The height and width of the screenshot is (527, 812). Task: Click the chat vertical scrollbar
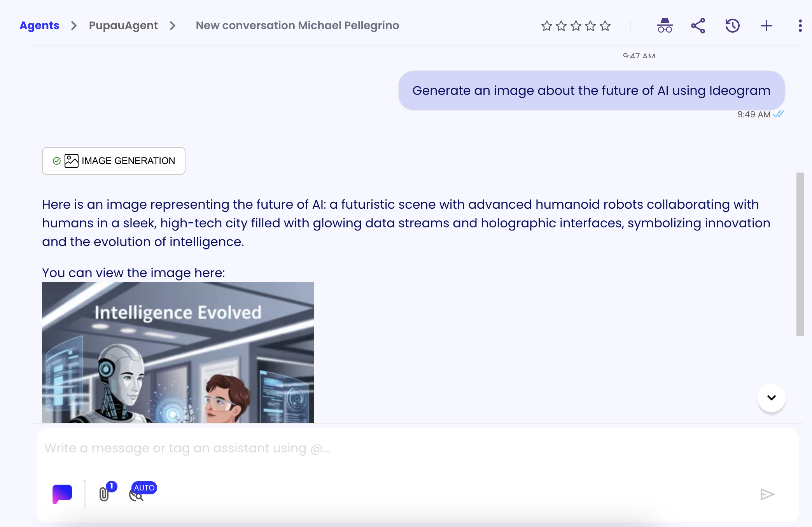click(800, 254)
